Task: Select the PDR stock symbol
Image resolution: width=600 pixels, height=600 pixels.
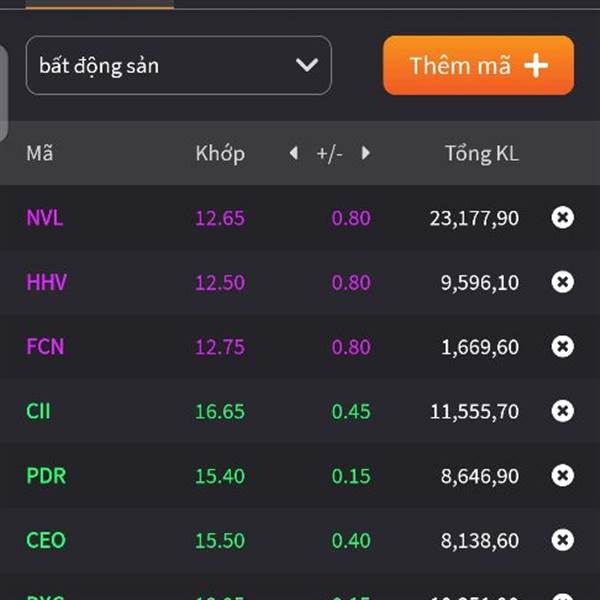Action: tap(46, 475)
